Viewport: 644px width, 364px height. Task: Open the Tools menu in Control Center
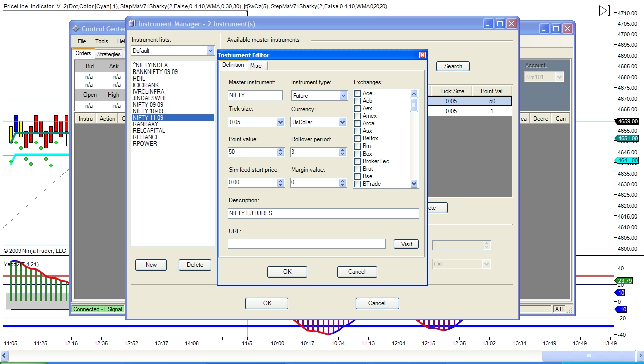point(102,41)
